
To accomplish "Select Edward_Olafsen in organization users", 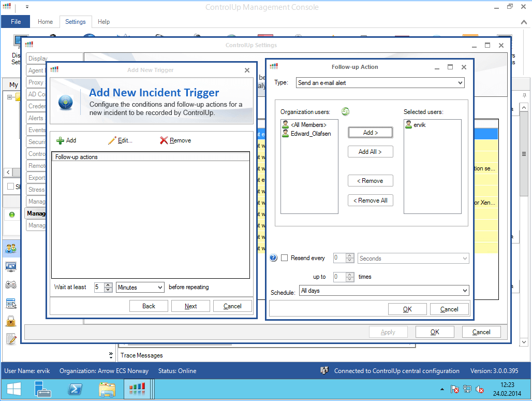I will tap(311, 134).
